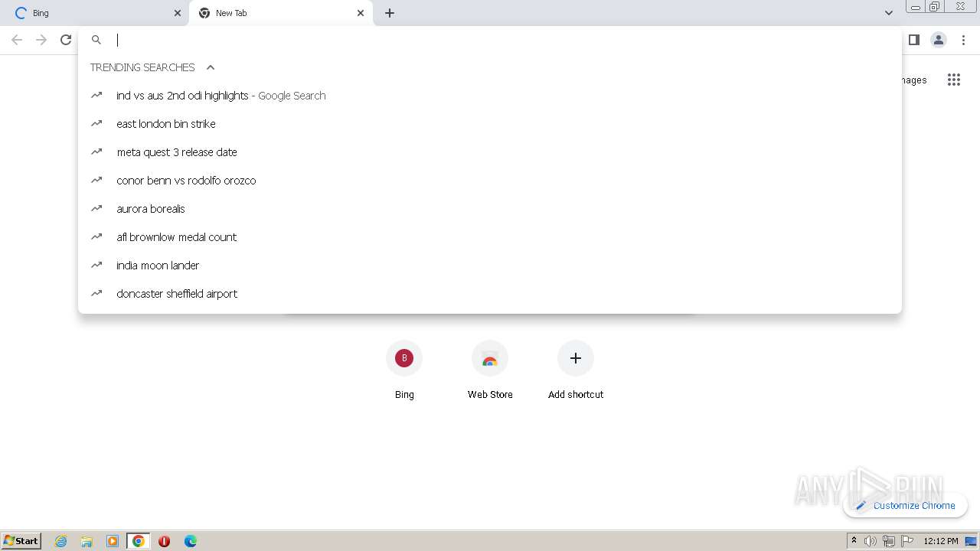Open the Bing shortcut tile

[404, 371]
